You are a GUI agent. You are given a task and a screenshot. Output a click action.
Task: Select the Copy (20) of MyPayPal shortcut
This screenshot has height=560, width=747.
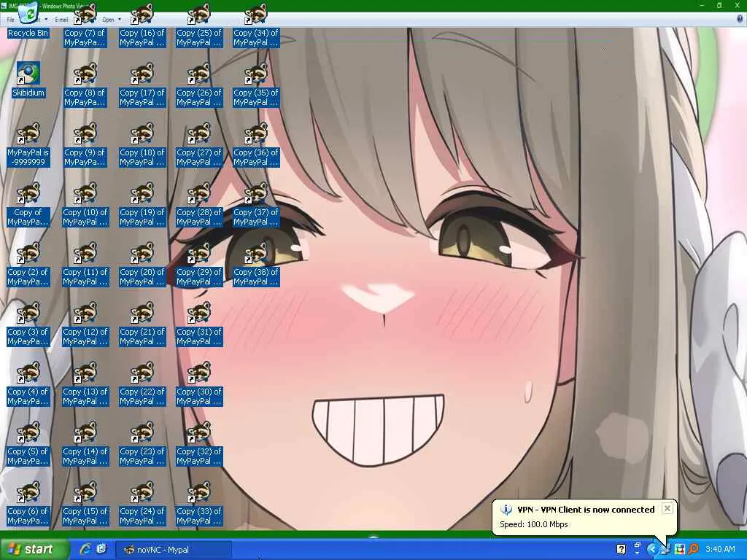coord(142,264)
